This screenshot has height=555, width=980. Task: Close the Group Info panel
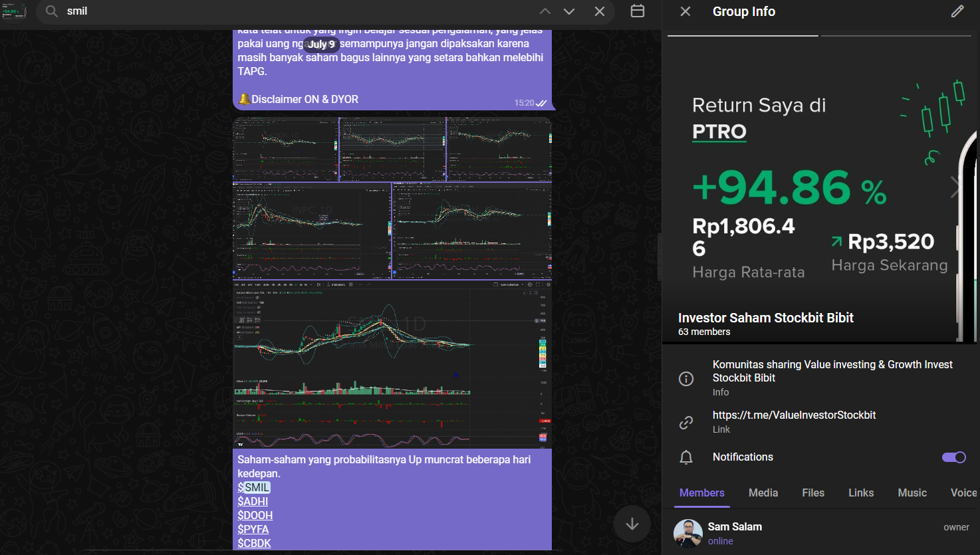(x=685, y=11)
